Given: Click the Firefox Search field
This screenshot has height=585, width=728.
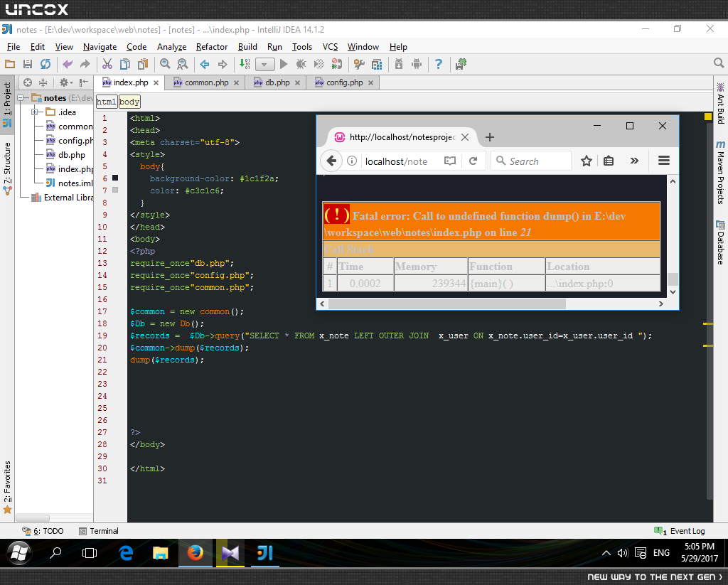Looking at the screenshot, I should [531, 161].
